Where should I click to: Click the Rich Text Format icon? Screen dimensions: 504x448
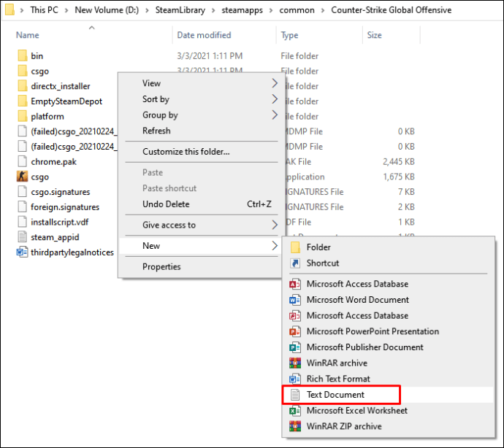pyautogui.click(x=295, y=379)
